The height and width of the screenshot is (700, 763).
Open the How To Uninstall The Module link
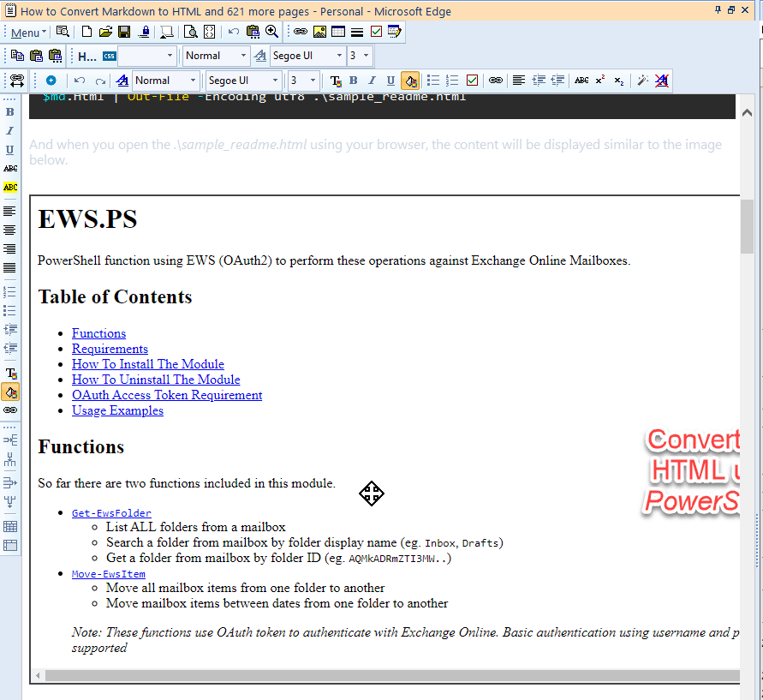(x=156, y=380)
